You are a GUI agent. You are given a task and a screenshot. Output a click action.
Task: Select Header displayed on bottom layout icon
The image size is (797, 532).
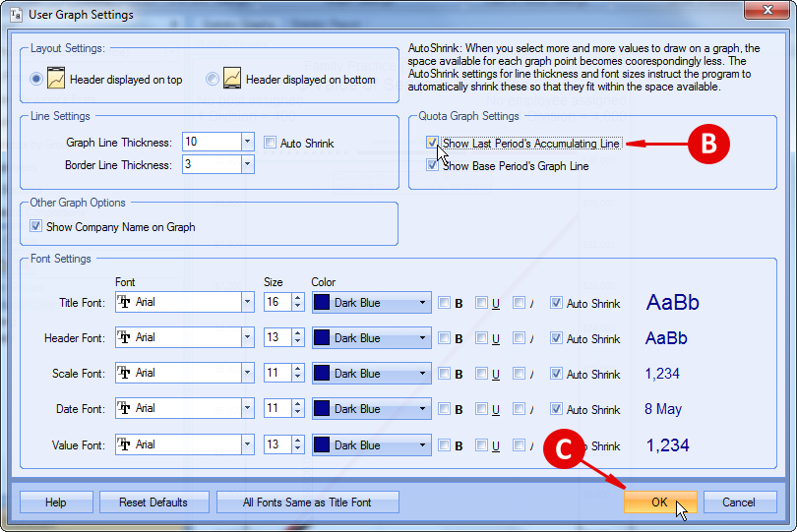[x=232, y=79]
